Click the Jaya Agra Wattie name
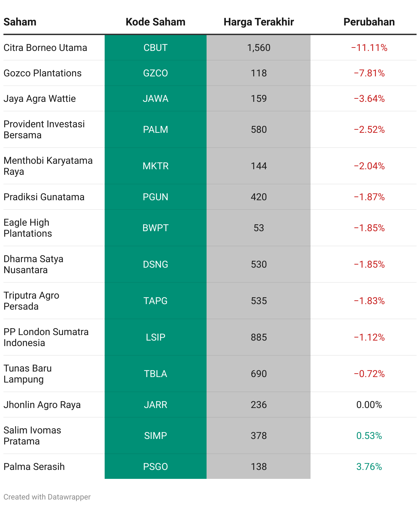 point(40,98)
